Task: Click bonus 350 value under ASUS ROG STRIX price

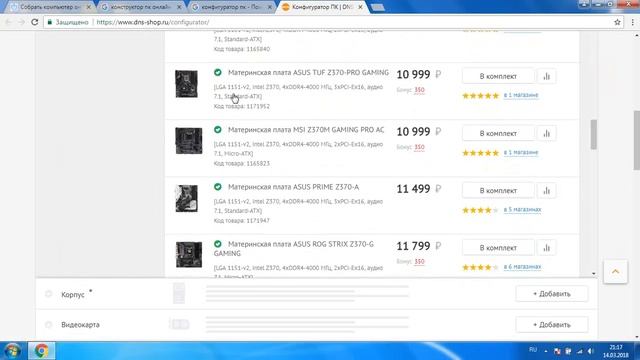Action: 419,261
